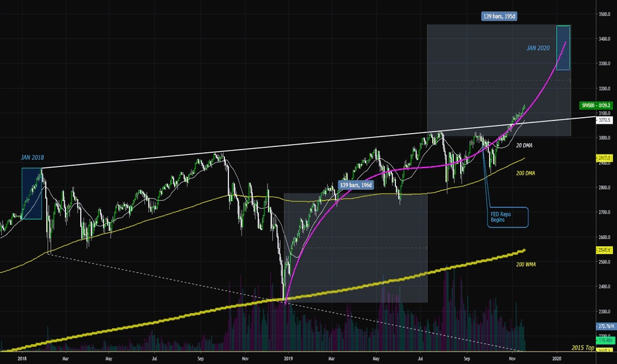
Task: Click the yellow 2917.0 price label
Action: pyautogui.click(x=604, y=158)
